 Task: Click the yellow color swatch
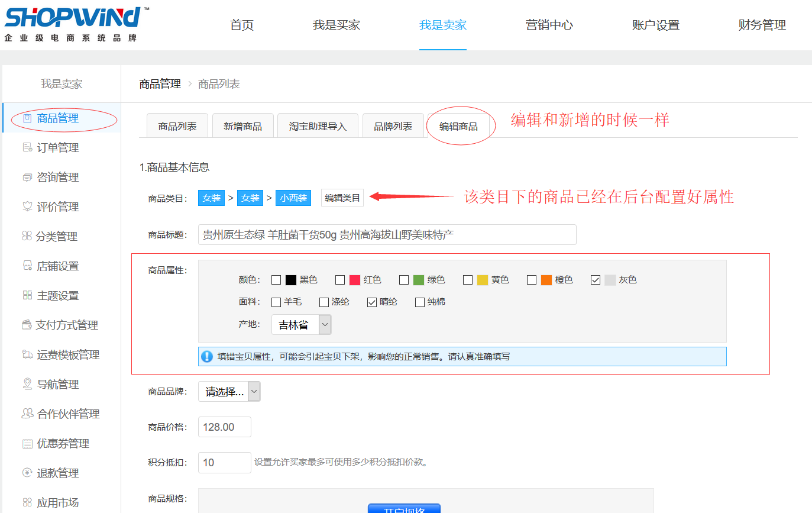pos(483,280)
